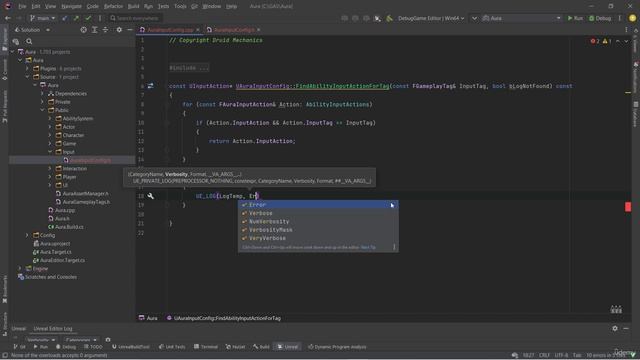The height and width of the screenshot is (360, 640).
Task: Expand the AbilitySystem folder
Action: (x=50, y=118)
